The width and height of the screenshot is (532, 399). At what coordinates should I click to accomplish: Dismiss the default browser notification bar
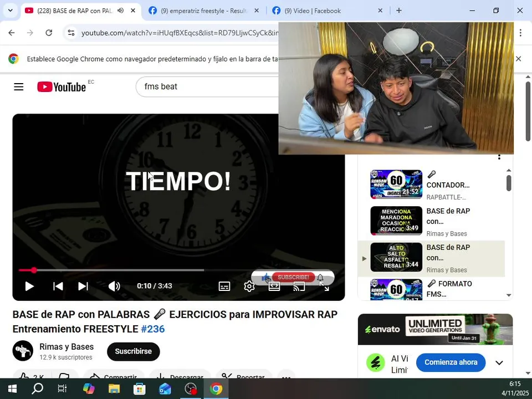pos(519,59)
